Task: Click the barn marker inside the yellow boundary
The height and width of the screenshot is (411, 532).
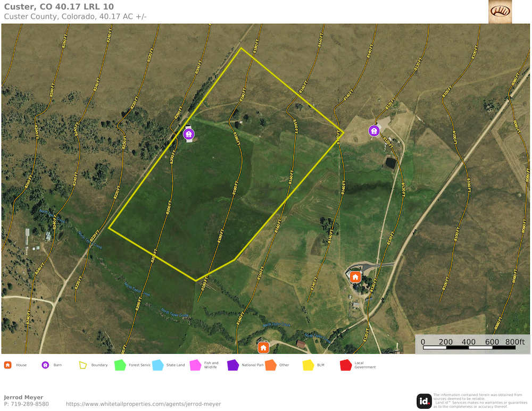Action: (x=188, y=134)
